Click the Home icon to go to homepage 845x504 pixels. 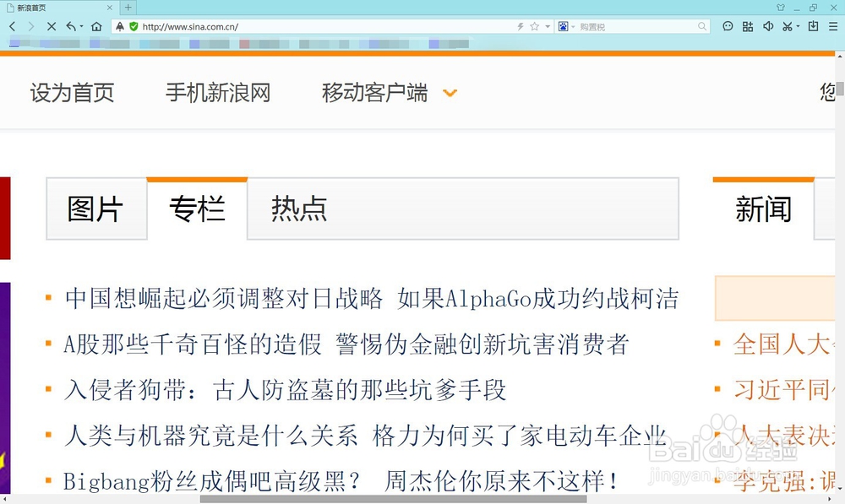pos(96,26)
